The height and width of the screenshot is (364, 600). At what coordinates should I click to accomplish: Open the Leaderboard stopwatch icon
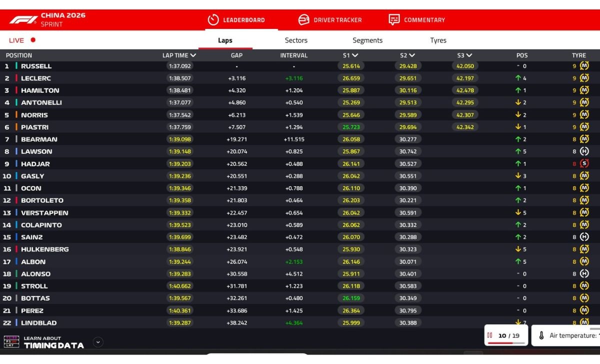pyautogui.click(x=213, y=20)
